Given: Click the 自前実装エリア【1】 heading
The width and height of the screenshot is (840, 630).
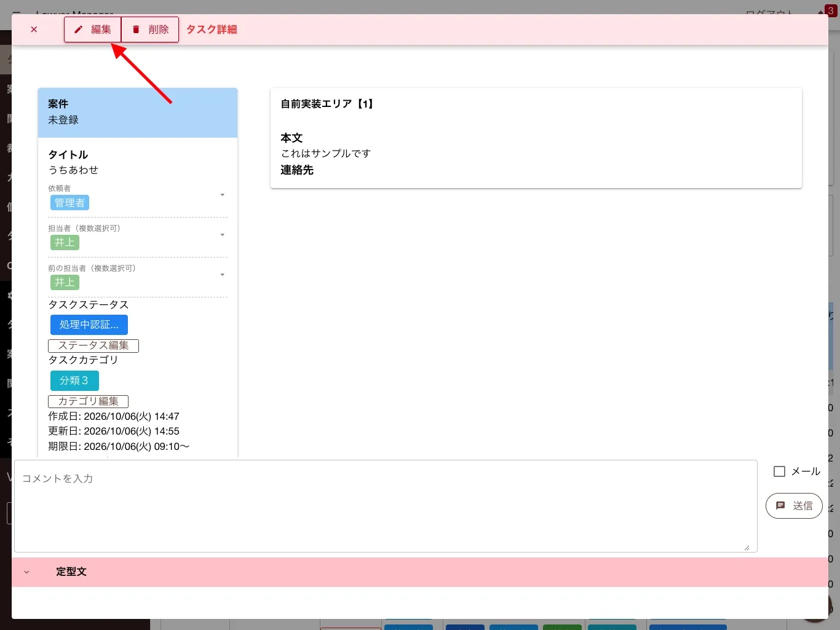Looking at the screenshot, I should click(x=329, y=104).
